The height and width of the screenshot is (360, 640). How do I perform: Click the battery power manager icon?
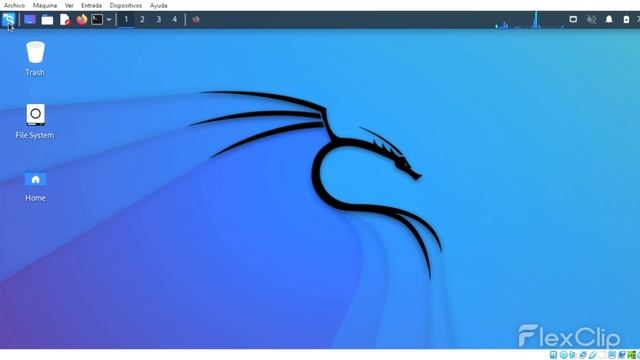coord(626,19)
